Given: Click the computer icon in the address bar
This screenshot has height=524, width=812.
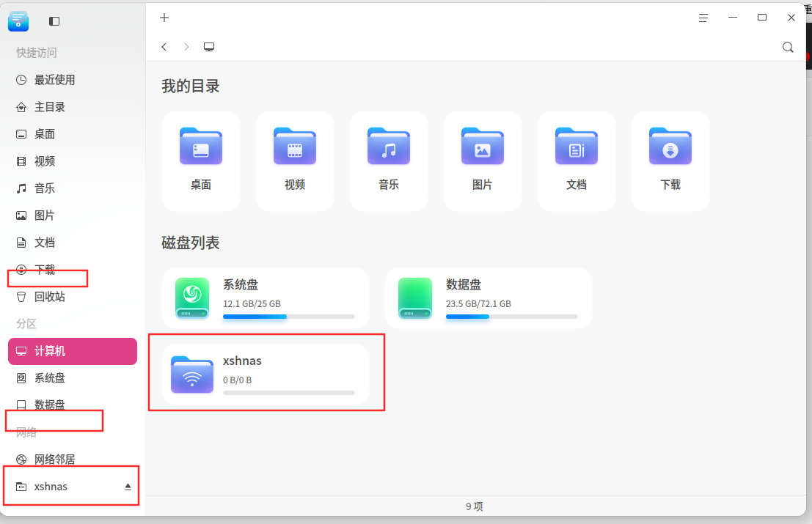Looking at the screenshot, I should (208, 46).
